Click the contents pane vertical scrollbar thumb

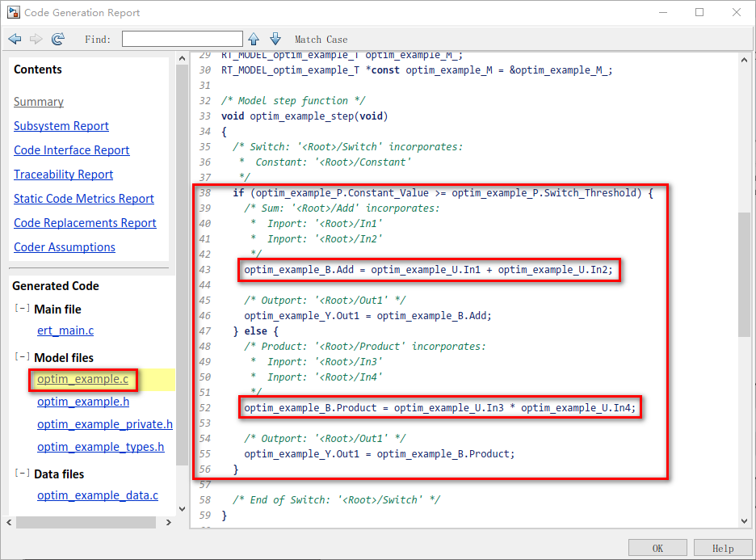tap(182, 264)
